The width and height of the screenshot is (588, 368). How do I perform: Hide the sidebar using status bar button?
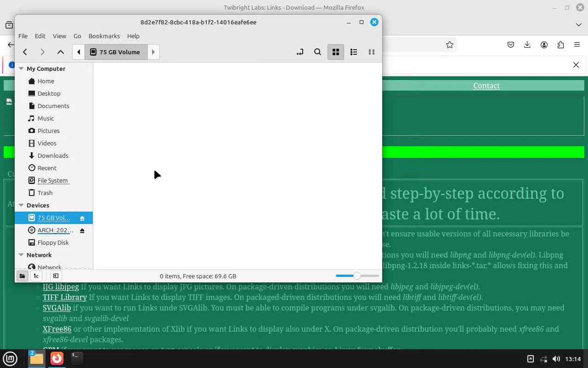click(x=56, y=276)
